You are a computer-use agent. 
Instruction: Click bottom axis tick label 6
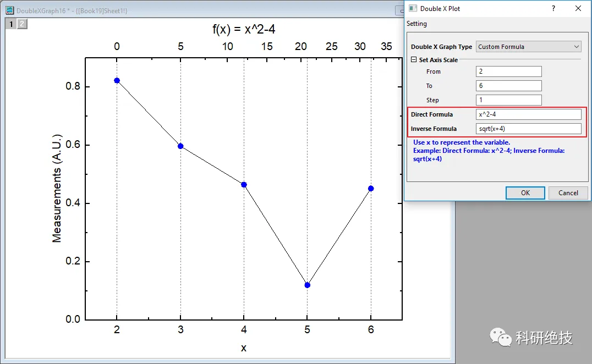[371, 329]
